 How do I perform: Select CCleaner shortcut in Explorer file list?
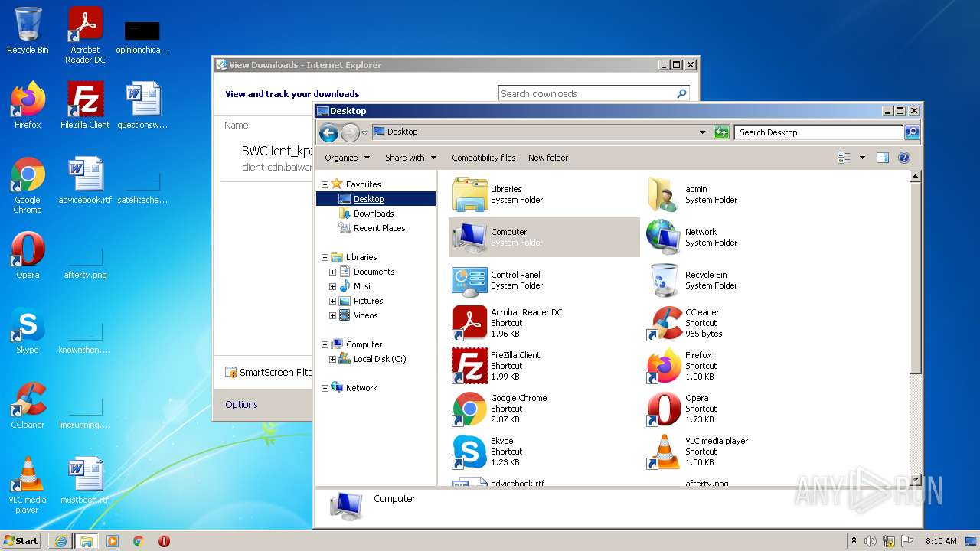(738, 323)
